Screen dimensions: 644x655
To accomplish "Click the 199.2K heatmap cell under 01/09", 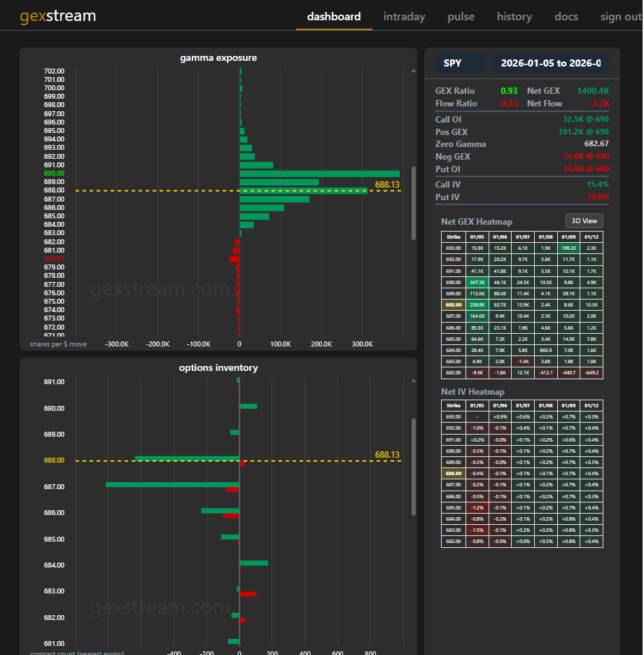I will coord(568,248).
